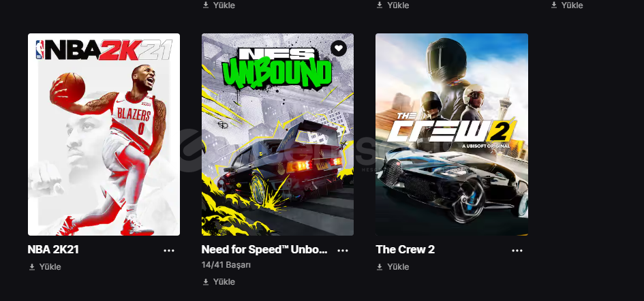Click the download icon directly above NFS Unbound cover

coord(206,5)
